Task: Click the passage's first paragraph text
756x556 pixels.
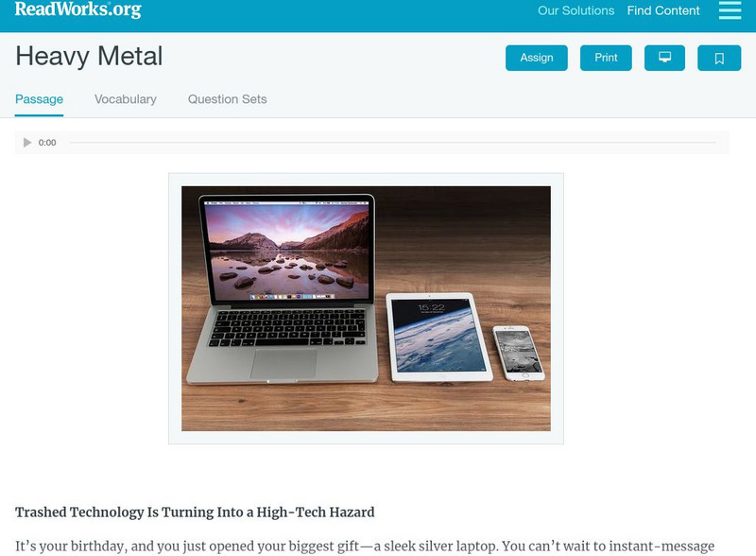Action: (x=365, y=547)
